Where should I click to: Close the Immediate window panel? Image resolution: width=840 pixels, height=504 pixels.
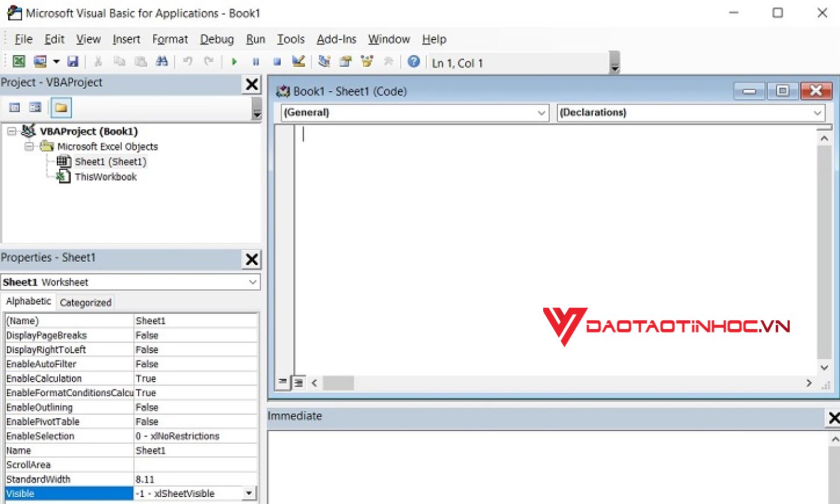(833, 418)
